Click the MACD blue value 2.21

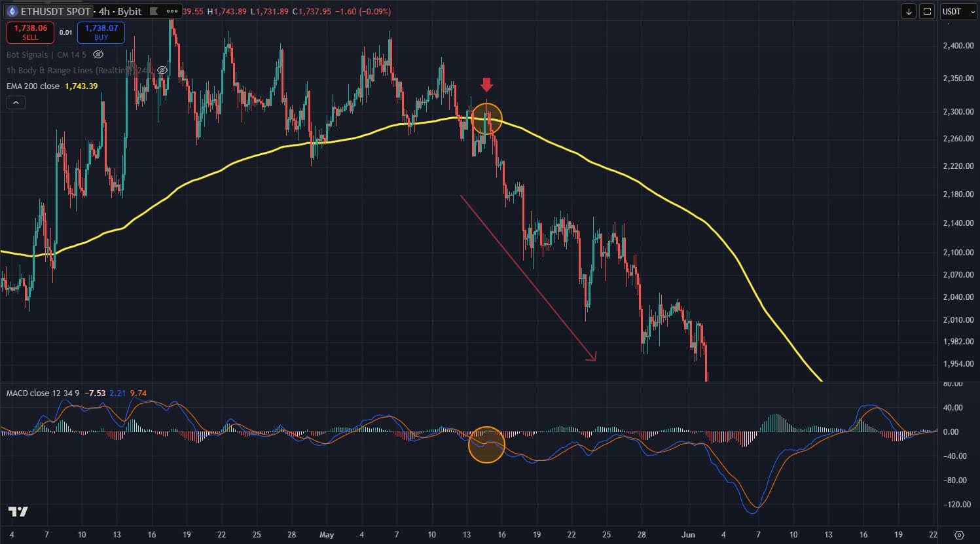(x=118, y=393)
